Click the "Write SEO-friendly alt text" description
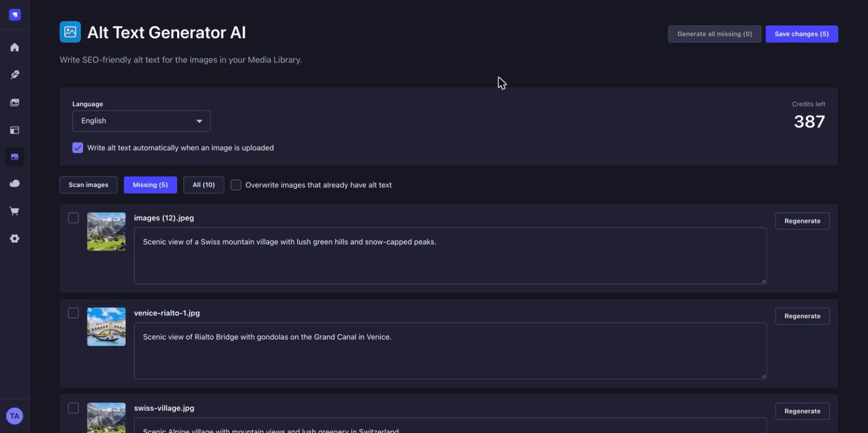This screenshot has height=433, width=868. (x=181, y=60)
